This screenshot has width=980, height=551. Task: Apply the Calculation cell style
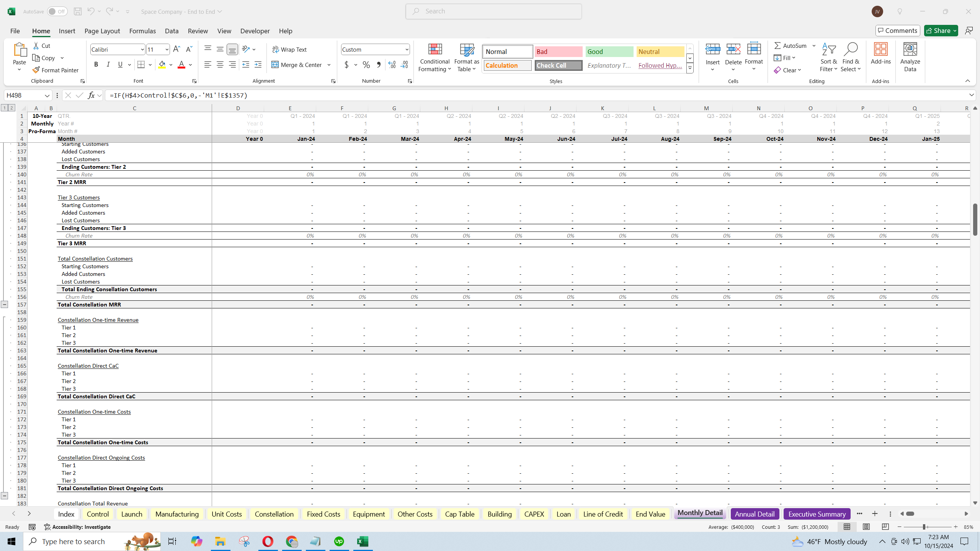(508, 65)
